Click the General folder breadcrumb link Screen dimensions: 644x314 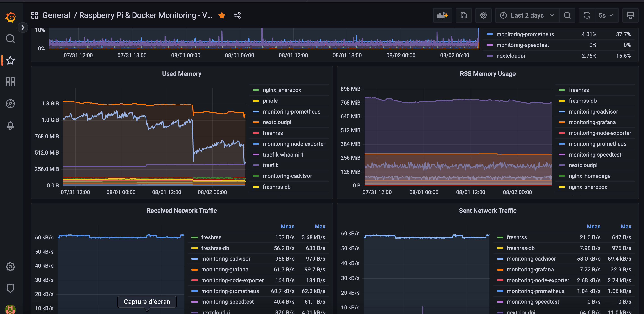point(56,16)
